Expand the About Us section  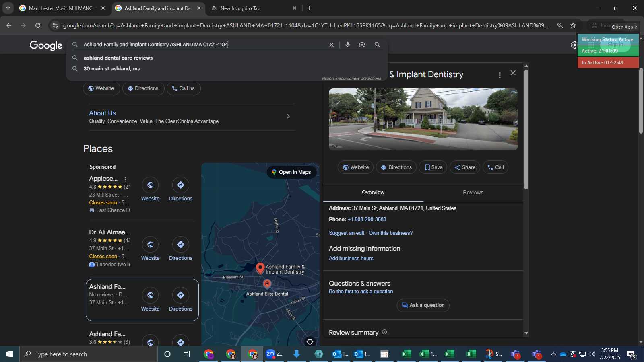288,116
